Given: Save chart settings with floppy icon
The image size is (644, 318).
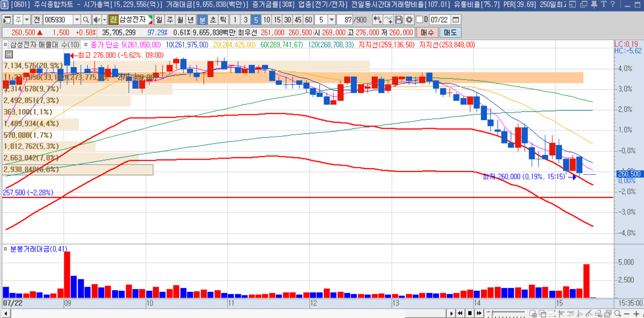Looking at the screenshot, I should tap(399, 20).
